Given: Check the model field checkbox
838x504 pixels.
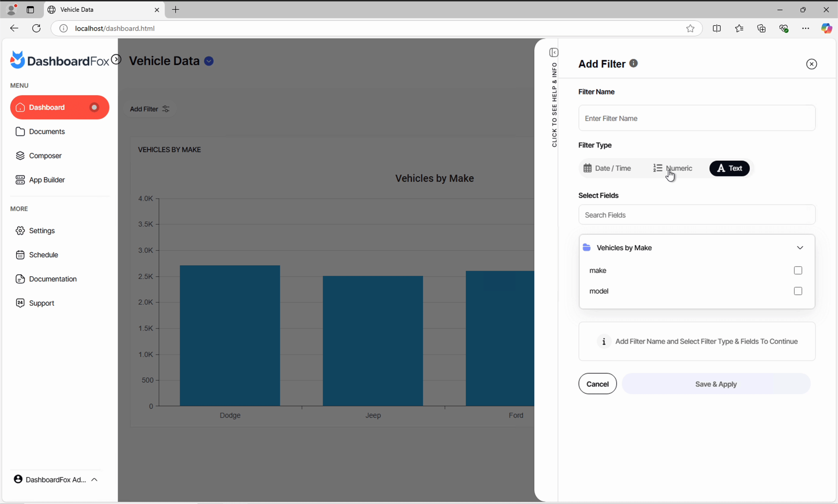Looking at the screenshot, I should 797,291.
